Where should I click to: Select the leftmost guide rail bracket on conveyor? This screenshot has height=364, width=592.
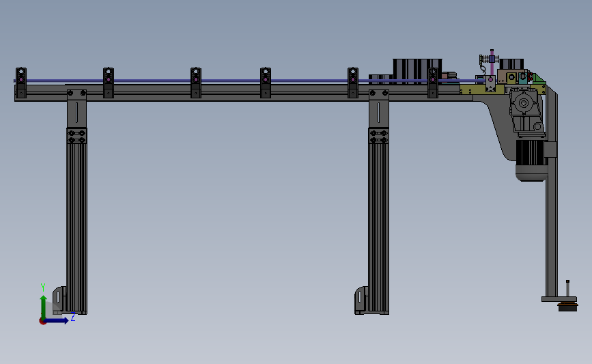(x=21, y=83)
